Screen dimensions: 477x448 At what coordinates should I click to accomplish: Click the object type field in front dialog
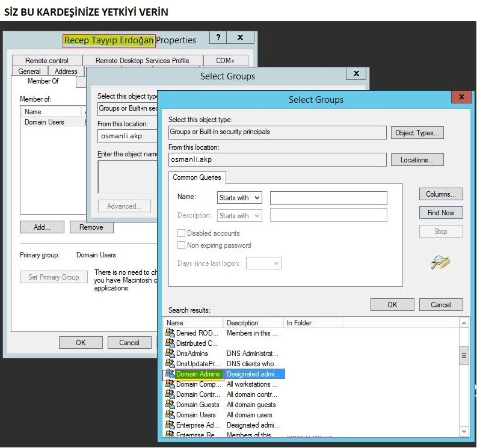point(277,132)
